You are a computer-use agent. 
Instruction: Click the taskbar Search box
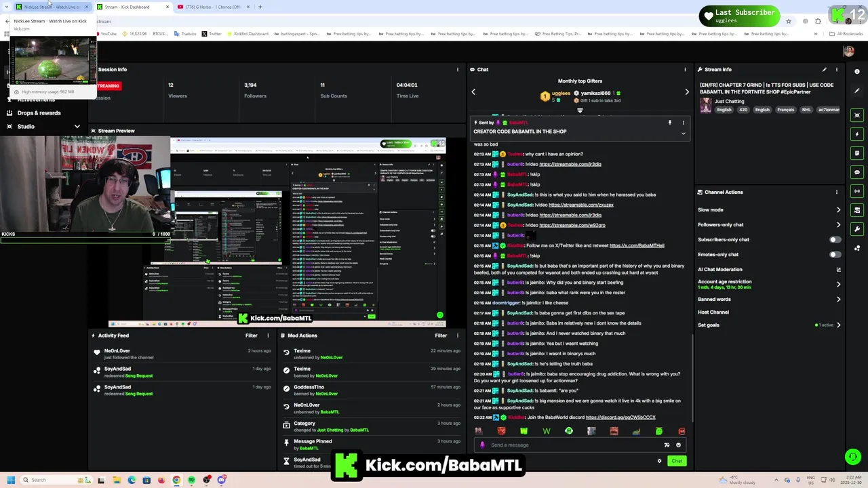point(56,480)
